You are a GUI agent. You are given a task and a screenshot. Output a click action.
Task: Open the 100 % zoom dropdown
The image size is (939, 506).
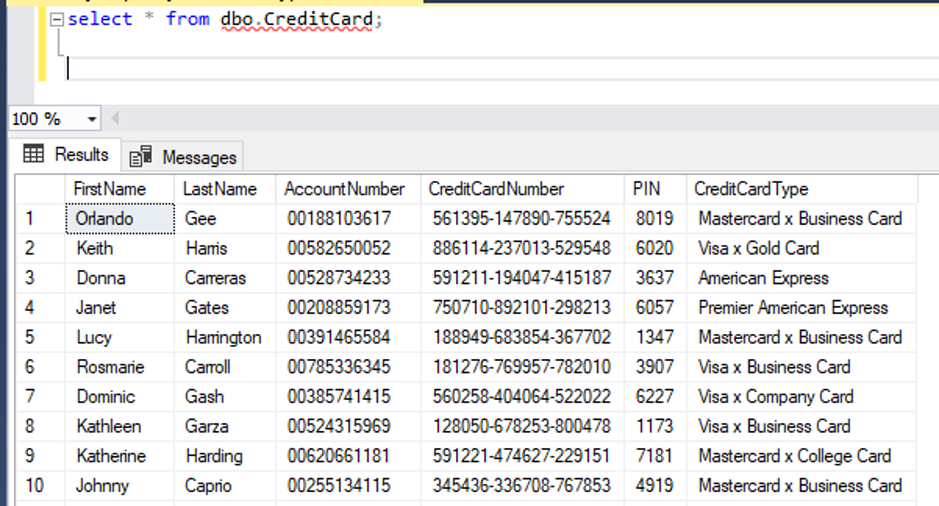[x=93, y=119]
